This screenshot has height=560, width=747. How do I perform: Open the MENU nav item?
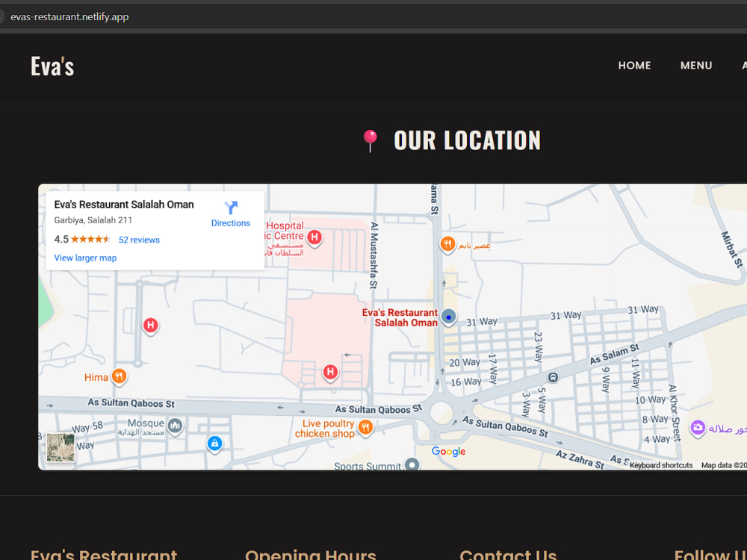[x=696, y=66]
